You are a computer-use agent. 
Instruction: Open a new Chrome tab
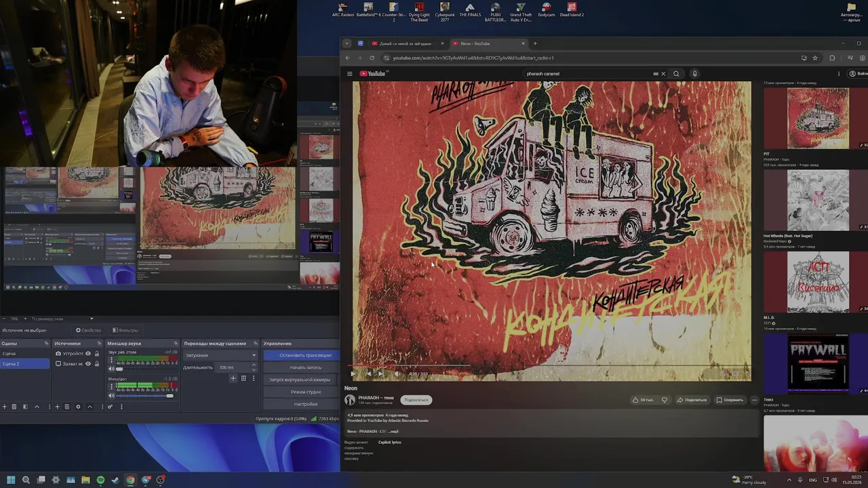[x=535, y=43]
